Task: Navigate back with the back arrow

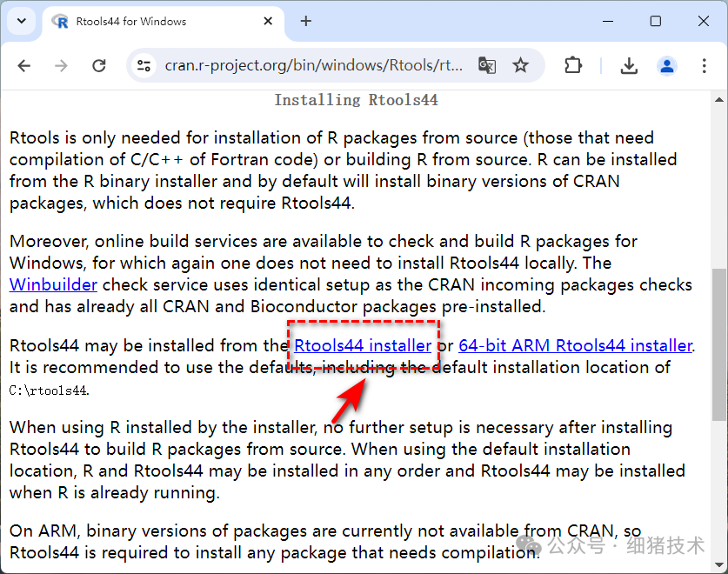Action: coord(23,65)
